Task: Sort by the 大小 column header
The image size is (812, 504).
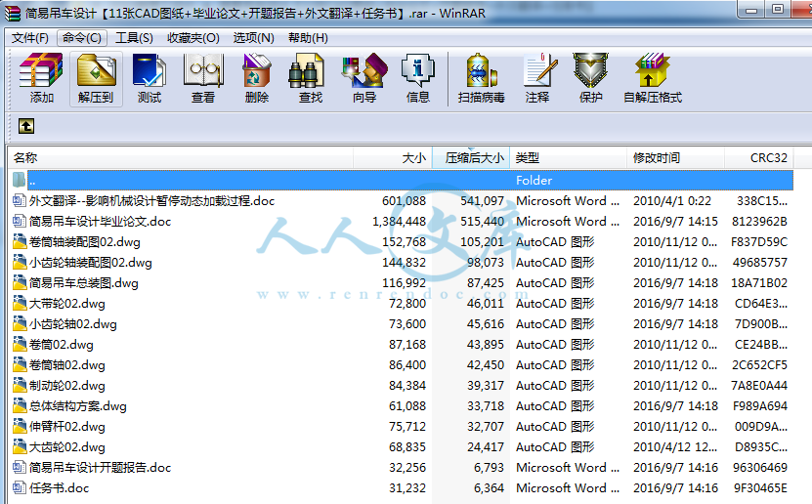Action: tap(392, 158)
